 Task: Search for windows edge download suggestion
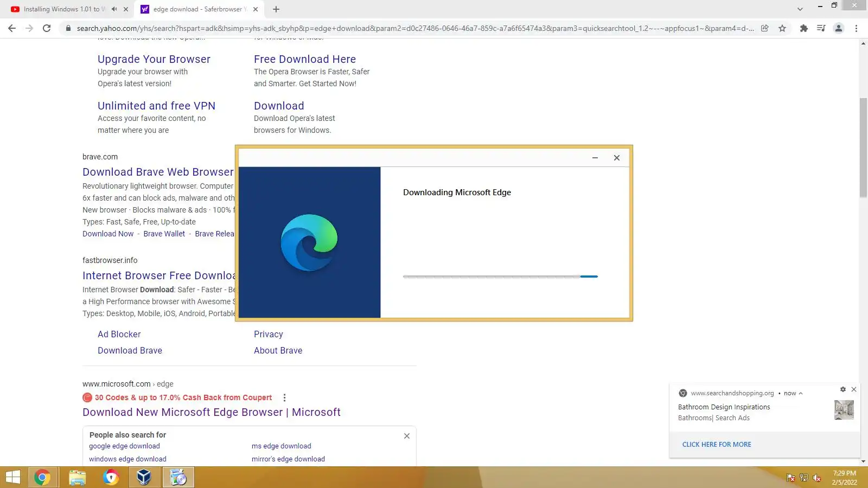click(x=127, y=459)
